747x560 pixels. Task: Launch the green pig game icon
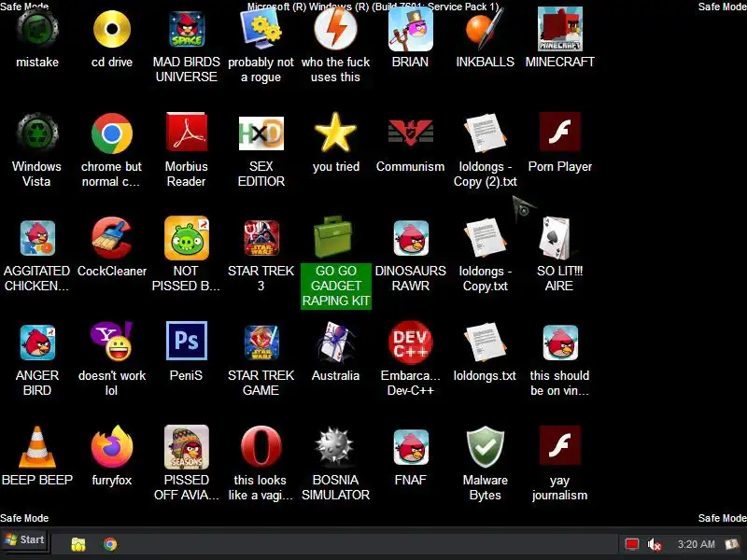pos(187,238)
